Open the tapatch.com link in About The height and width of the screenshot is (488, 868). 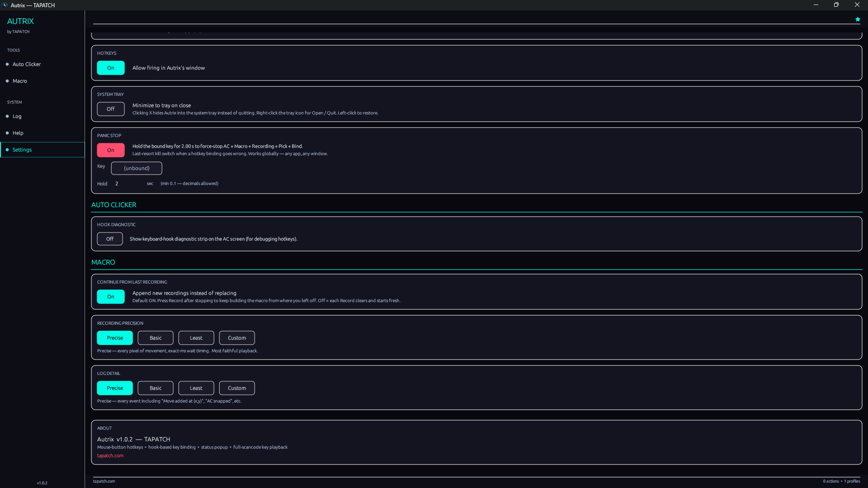point(110,455)
